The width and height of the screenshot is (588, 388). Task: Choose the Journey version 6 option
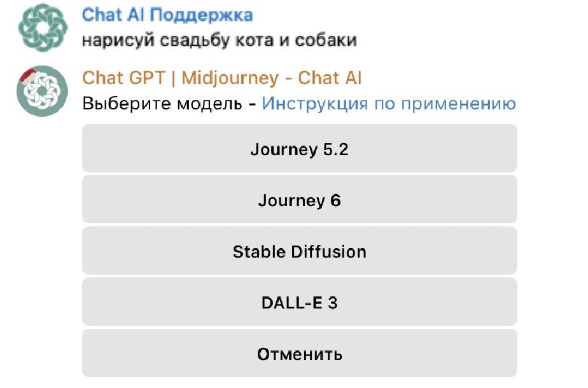[299, 200]
